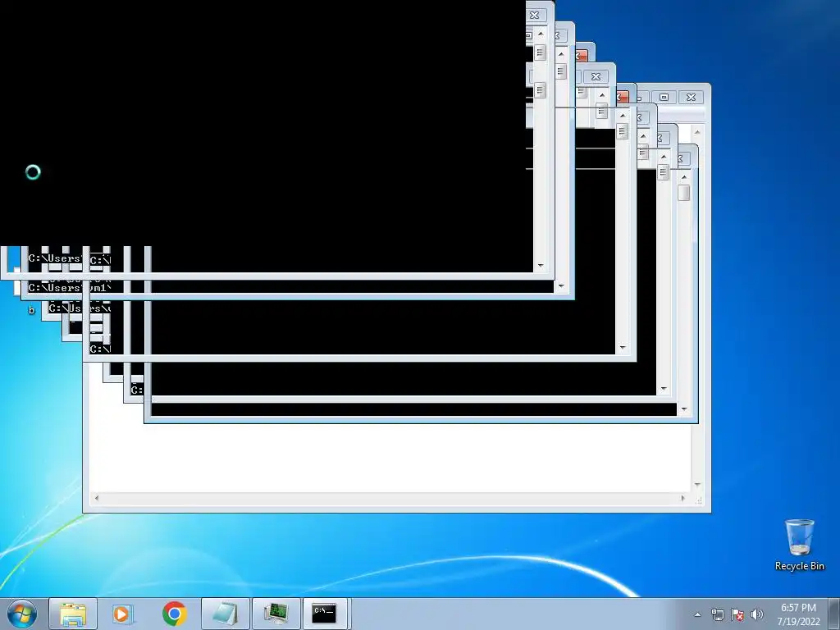Click the rearmost console's plain scrollbar thumb
Image resolution: width=840 pixels, height=630 pixels.
(x=683, y=192)
